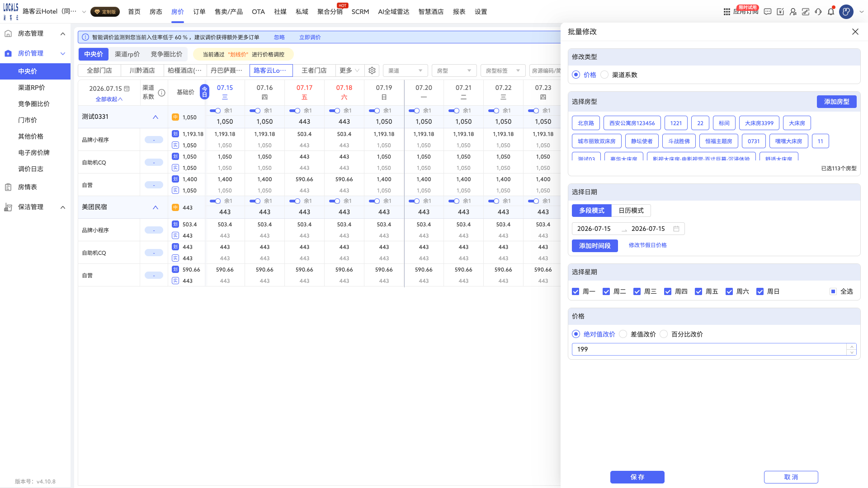
Task: Switch to the 竞争圈比价 tab
Action: 166,54
